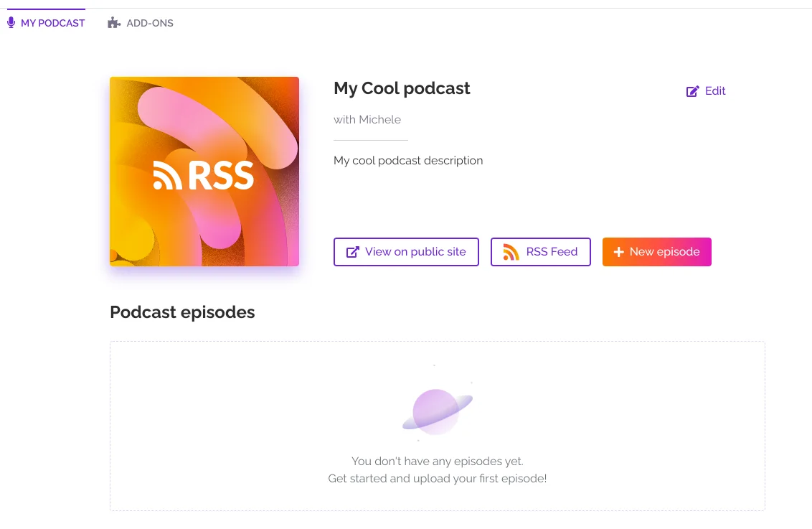Click the upload your first episode message
The width and height of the screenshot is (812, 529).
pyautogui.click(x=438, y=478)
